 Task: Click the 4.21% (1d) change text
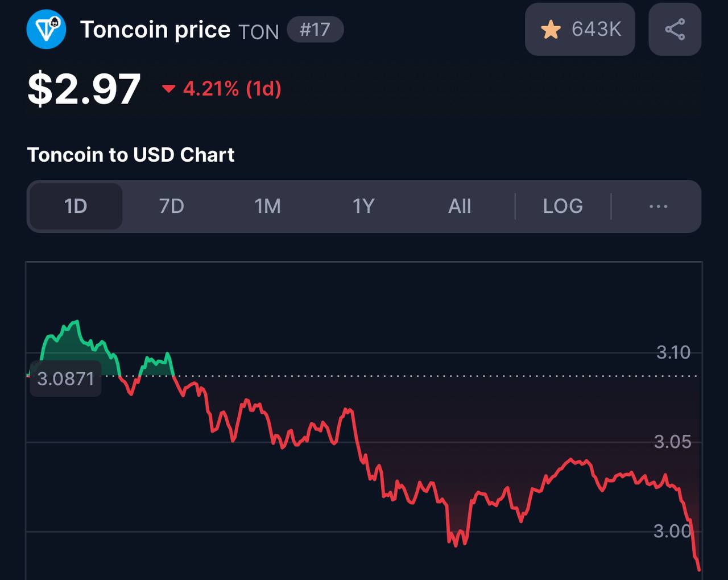coord(232,89)
